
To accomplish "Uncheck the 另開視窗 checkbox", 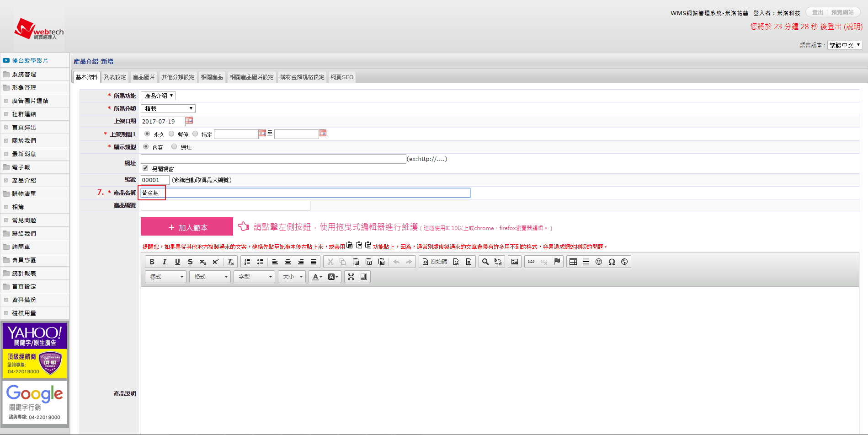I will 145,168.
